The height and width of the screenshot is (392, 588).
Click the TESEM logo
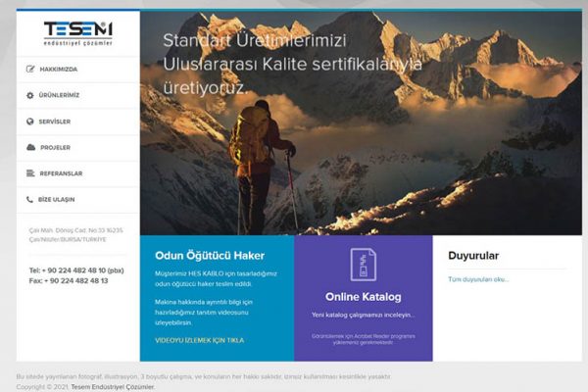coord(77,32)
